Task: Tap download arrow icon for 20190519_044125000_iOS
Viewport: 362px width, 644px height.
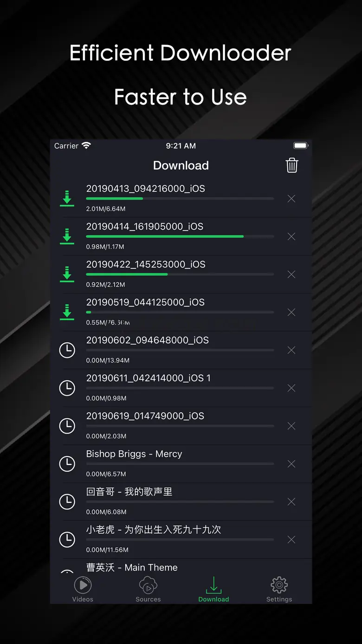Action: tap(67, 312)
